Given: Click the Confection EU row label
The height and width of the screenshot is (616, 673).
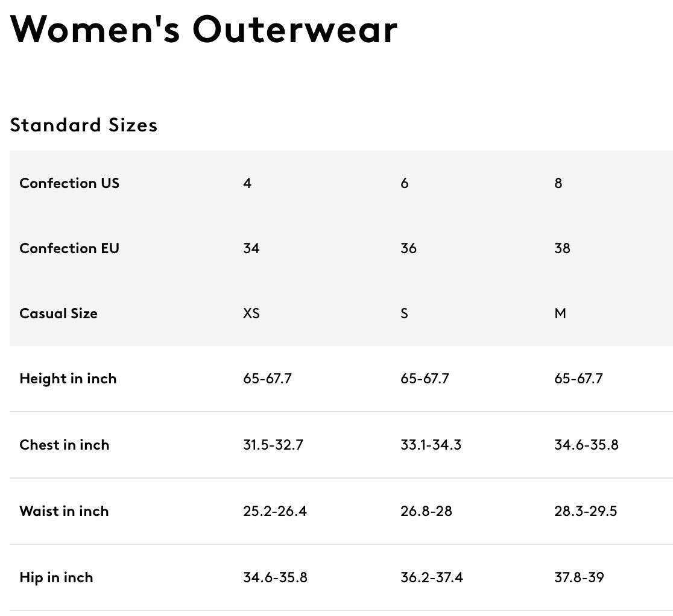Looking at the screenshot, I should click(x=69, y=248).
